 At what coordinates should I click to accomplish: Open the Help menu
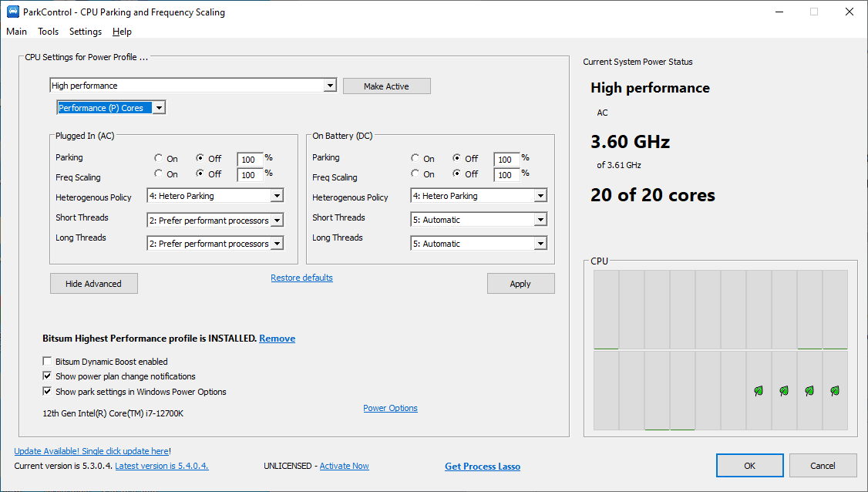click(122, 32)
